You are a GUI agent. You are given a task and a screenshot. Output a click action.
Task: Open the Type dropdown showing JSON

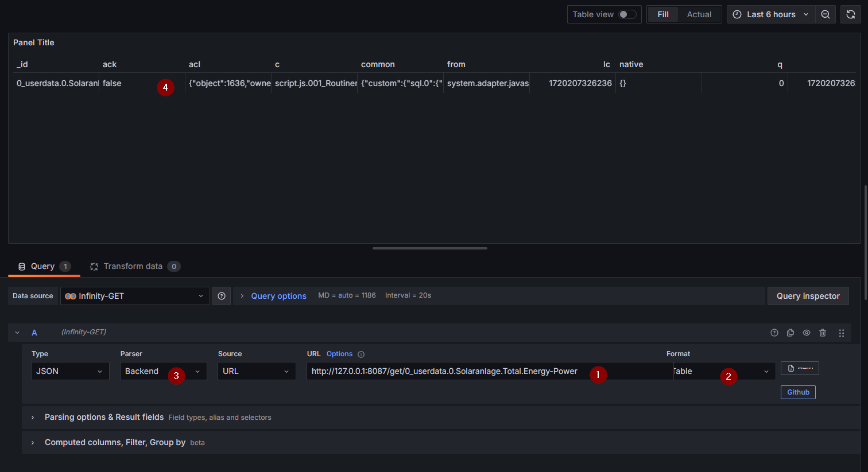[69, 371]
